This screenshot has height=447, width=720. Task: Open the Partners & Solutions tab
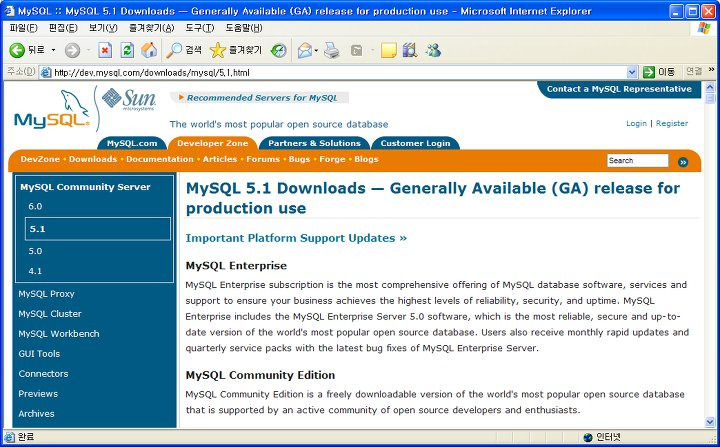315,143
